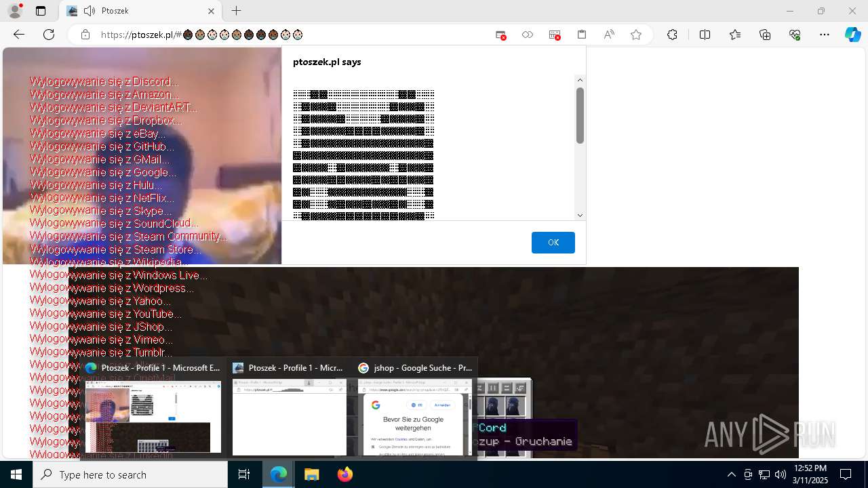Image resolution: width=868 pixels, height=488 pixels.
Task: Click 'Wylogowywanie się z Wordpress...' text
Action: tap(112, 288)
